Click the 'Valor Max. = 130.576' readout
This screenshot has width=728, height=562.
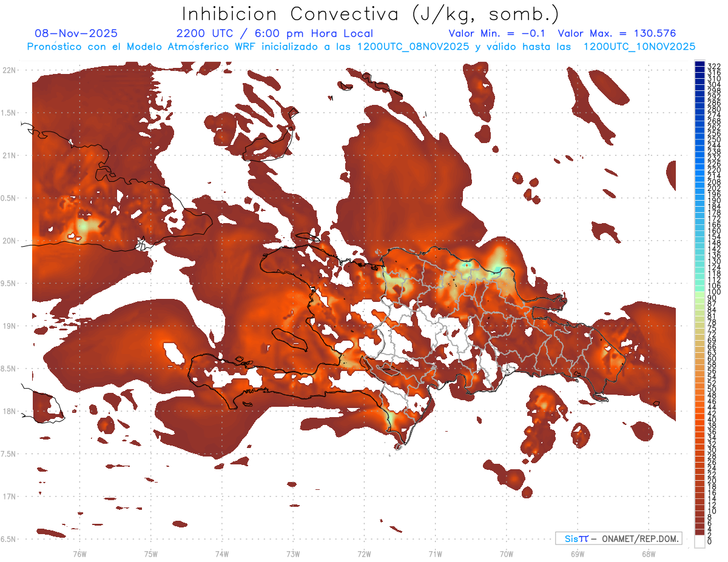[x=617, y=33]
